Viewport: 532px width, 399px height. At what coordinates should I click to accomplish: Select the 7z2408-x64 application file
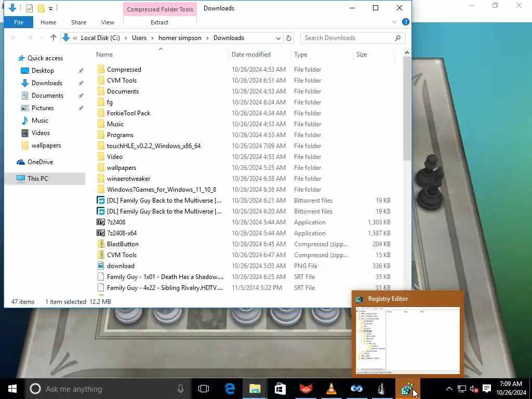point(122,233)
